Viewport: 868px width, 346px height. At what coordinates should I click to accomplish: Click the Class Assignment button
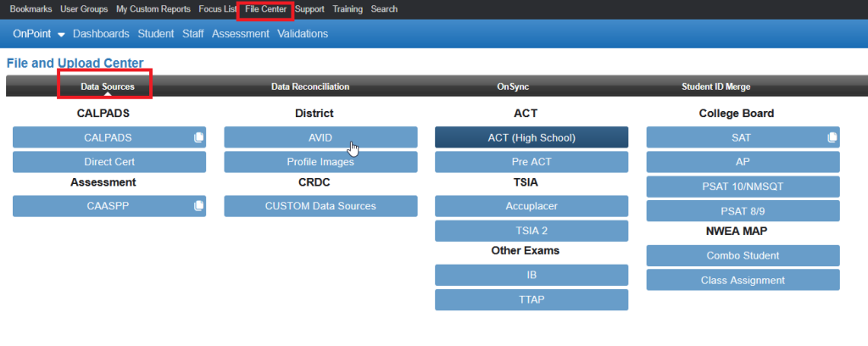(x=743, y=280)
